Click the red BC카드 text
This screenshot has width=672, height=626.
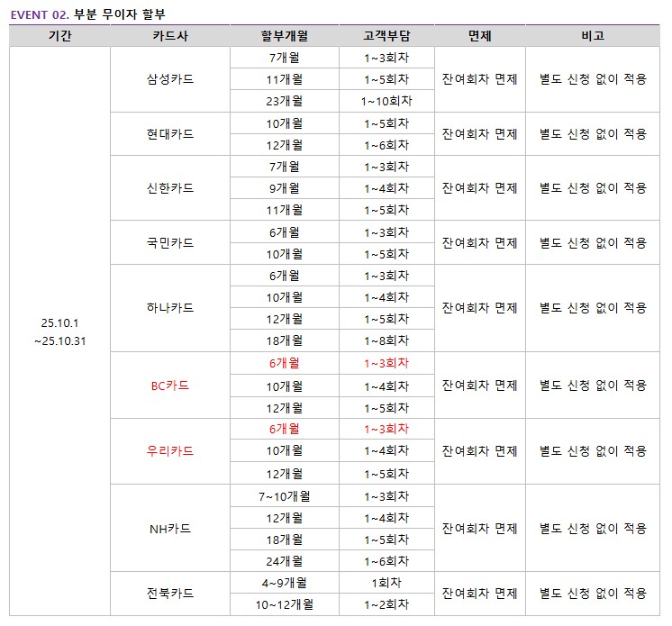point(170,386)
